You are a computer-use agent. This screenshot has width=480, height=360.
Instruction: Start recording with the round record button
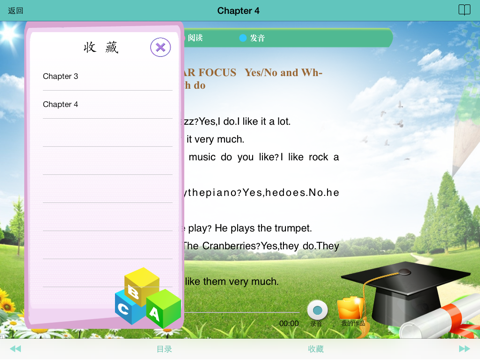[317, 310]
